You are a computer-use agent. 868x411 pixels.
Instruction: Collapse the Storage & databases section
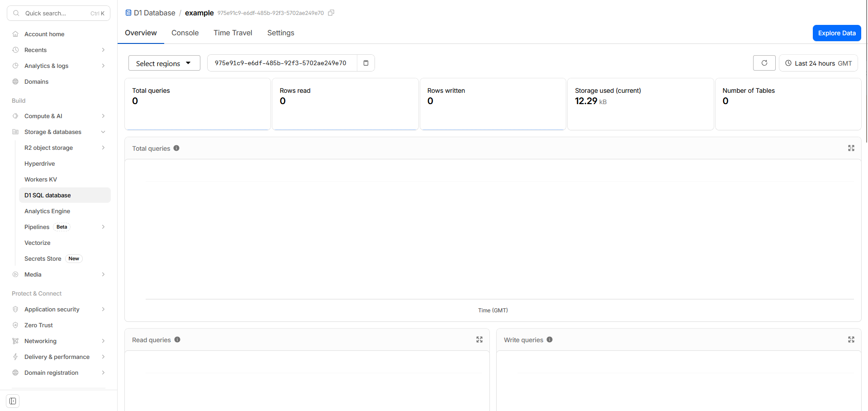(x=104, y=132)
